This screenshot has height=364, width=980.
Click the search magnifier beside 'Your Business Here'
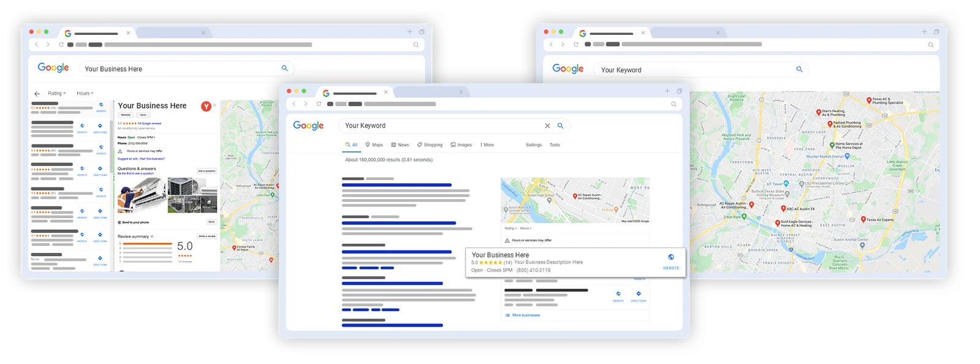(285, 69)
